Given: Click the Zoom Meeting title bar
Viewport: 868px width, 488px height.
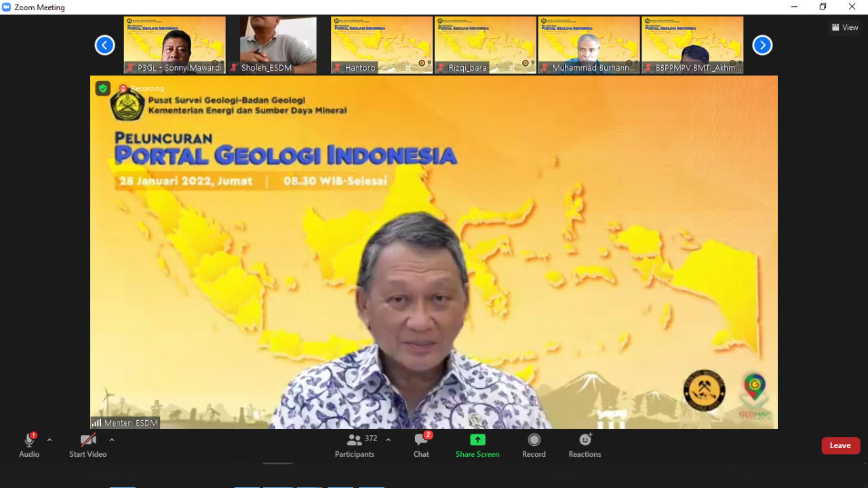Looking at the screenshot, I should pos(41,7).
